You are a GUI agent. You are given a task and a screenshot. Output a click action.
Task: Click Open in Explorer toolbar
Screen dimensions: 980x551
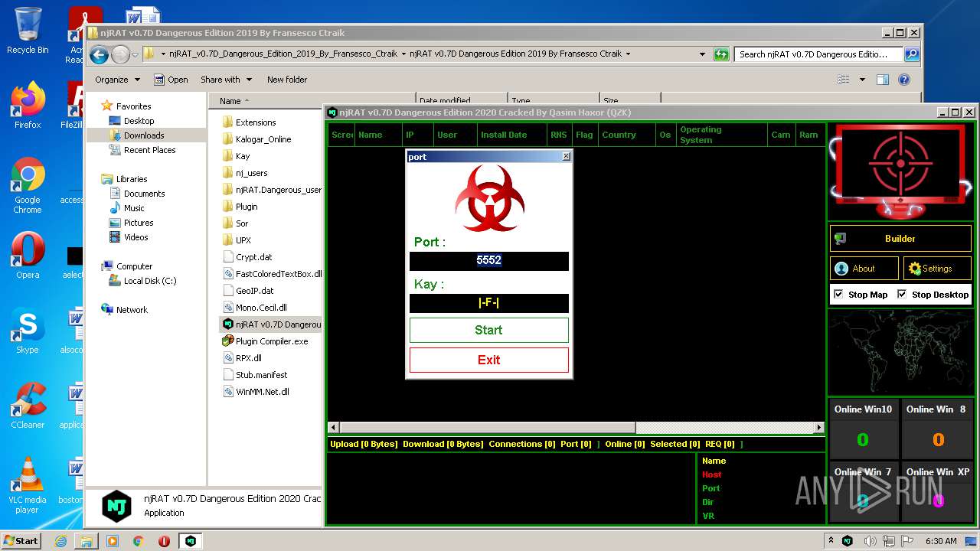click(x=171, y=80)
